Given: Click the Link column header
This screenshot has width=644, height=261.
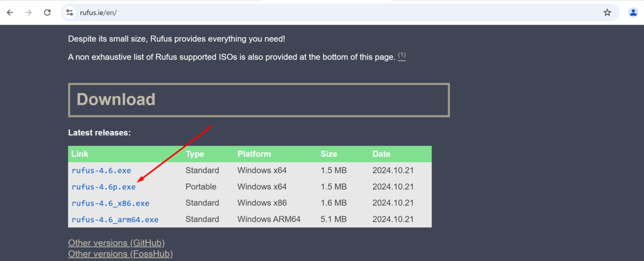Looking at the screenshot, I should [79, 154].
